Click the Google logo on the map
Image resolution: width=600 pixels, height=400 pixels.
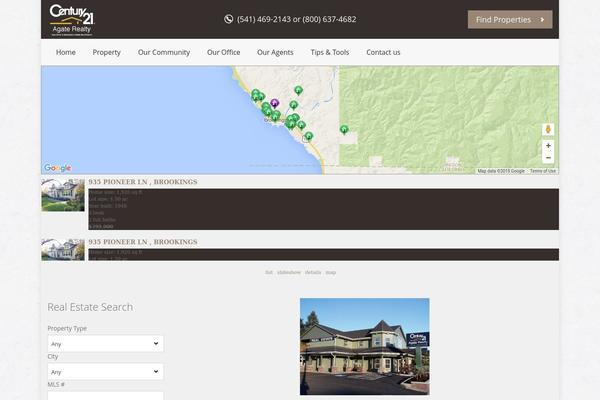(x=57, y=168)
